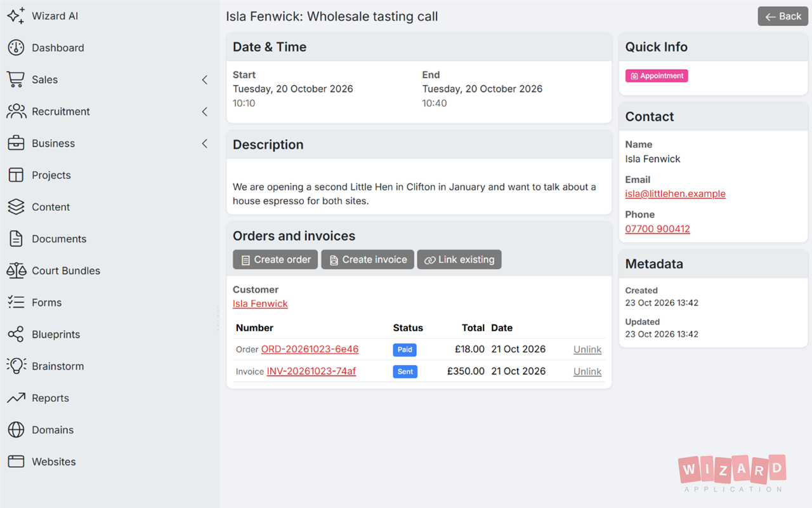Open the Wizard AI sparkle icon
The width and height of the screenshot is (812, 508).
pos(16,16)
